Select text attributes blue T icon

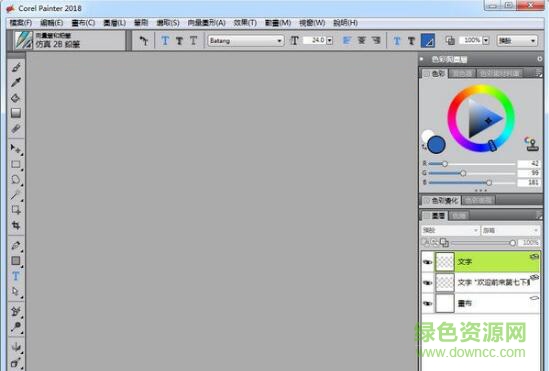tap(397, 41)
